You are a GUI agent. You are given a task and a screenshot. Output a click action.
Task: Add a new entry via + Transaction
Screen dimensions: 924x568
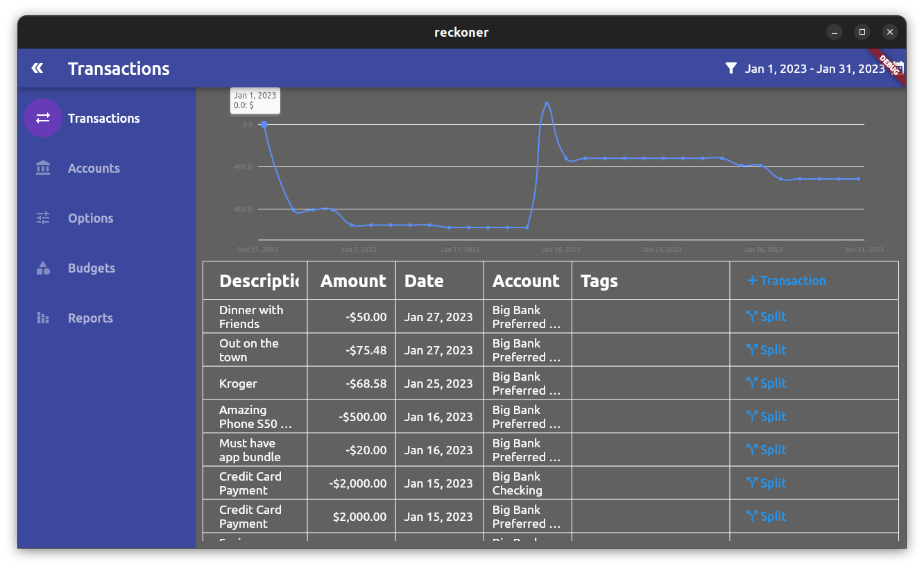pos(785,280)
